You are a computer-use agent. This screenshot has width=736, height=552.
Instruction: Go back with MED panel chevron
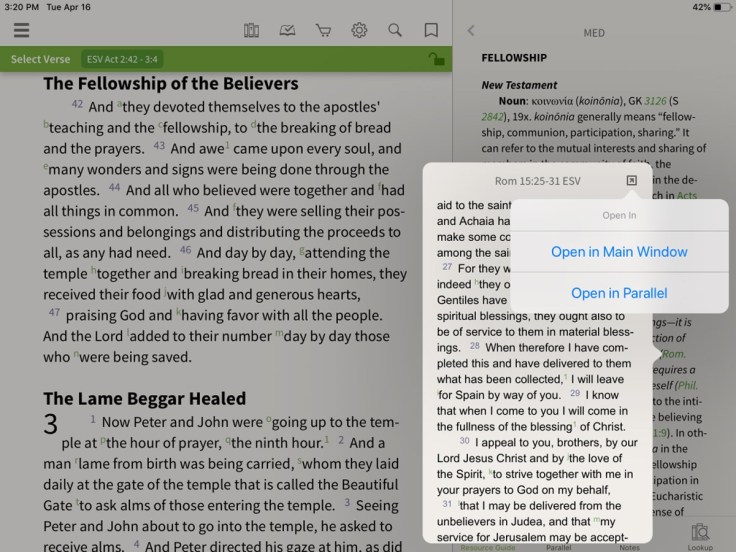471,31
